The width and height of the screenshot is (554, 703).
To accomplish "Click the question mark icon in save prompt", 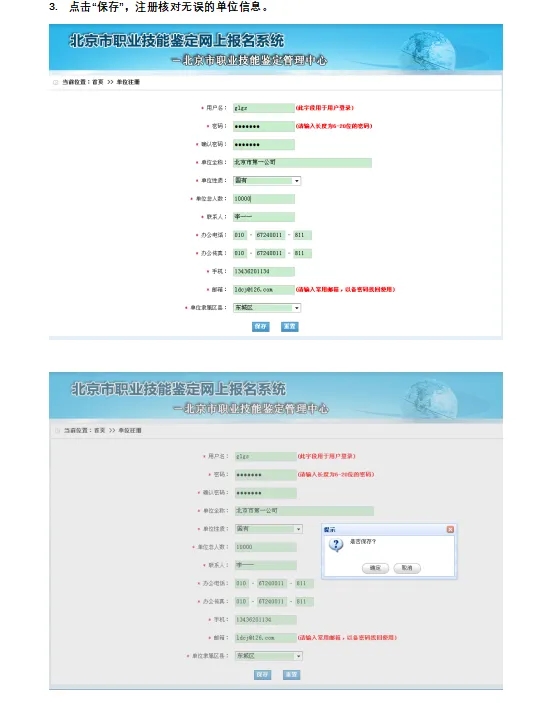I will 336,545.
